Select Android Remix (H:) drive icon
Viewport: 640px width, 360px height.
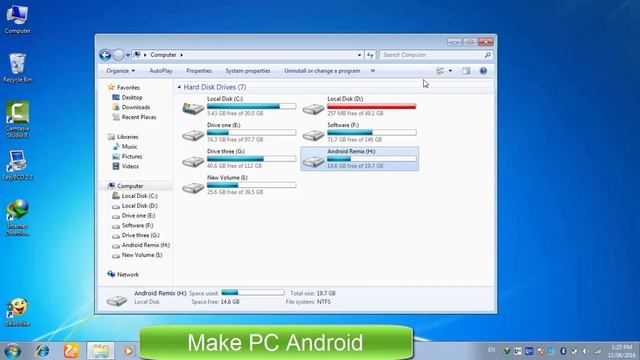[x=313, y=162]
